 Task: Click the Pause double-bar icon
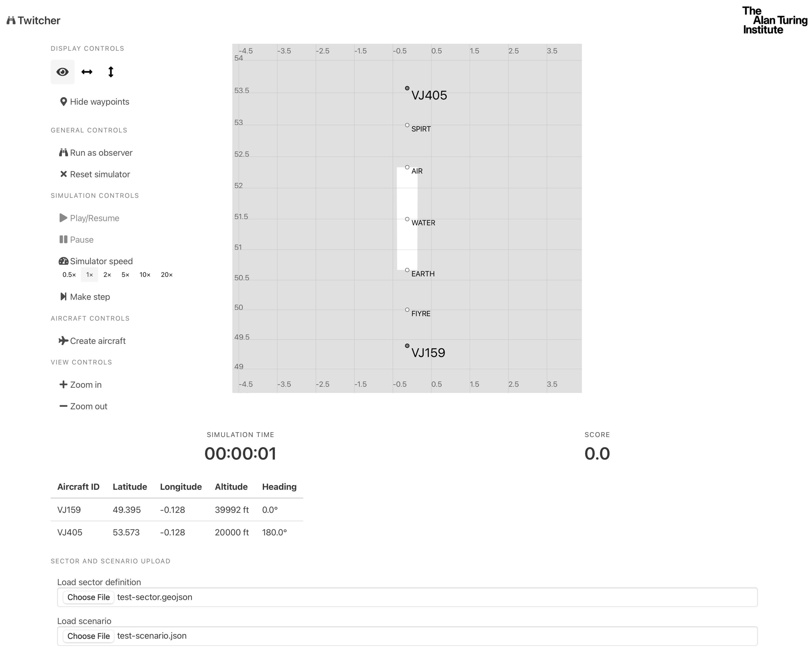point(63,239)
